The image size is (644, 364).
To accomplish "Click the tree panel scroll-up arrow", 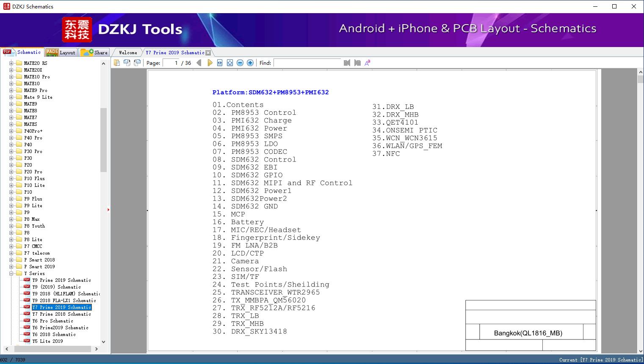I will click(103, 64).
